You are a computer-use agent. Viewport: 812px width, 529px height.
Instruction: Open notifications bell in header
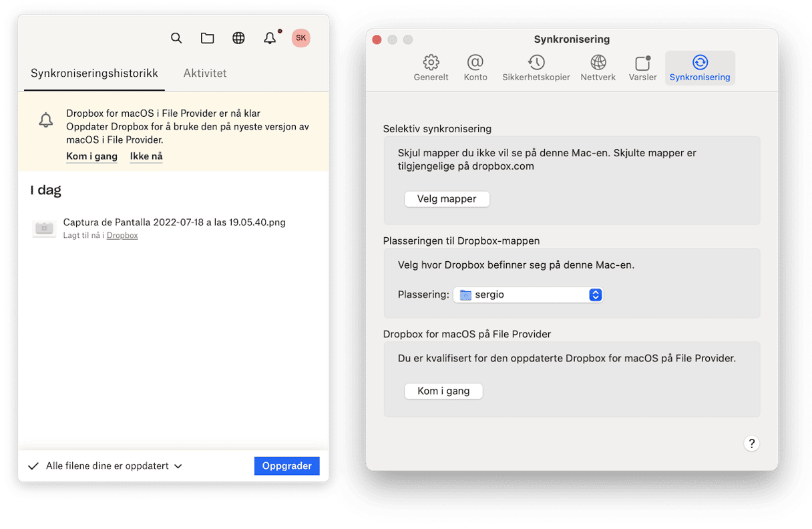click(x=270, y=38)
